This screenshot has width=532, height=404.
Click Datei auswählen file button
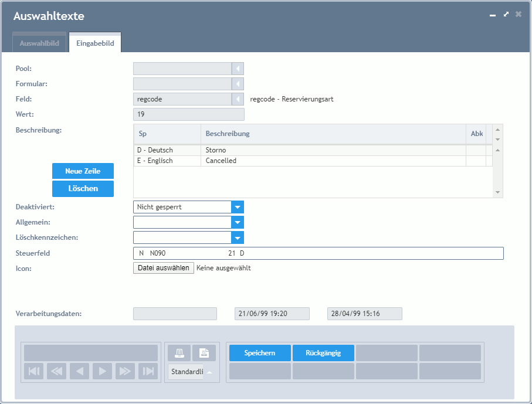click(164, 268)
